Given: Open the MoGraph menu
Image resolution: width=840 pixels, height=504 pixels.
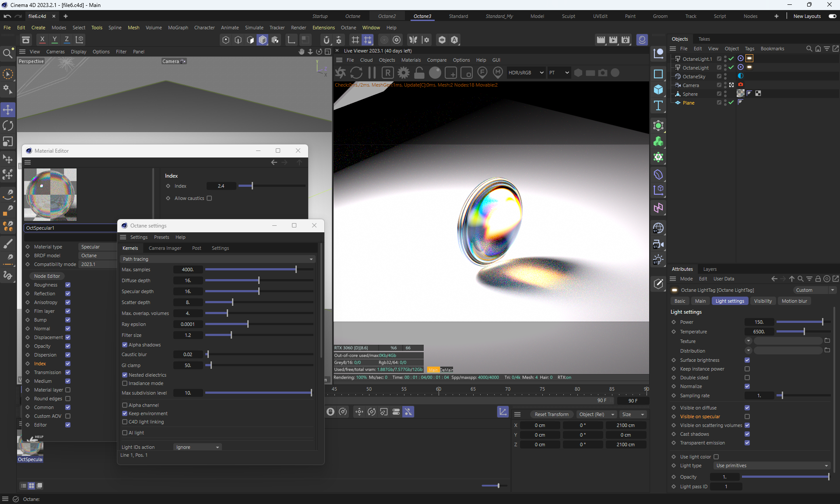Looking at the screenshot, I should coord(178,28).
